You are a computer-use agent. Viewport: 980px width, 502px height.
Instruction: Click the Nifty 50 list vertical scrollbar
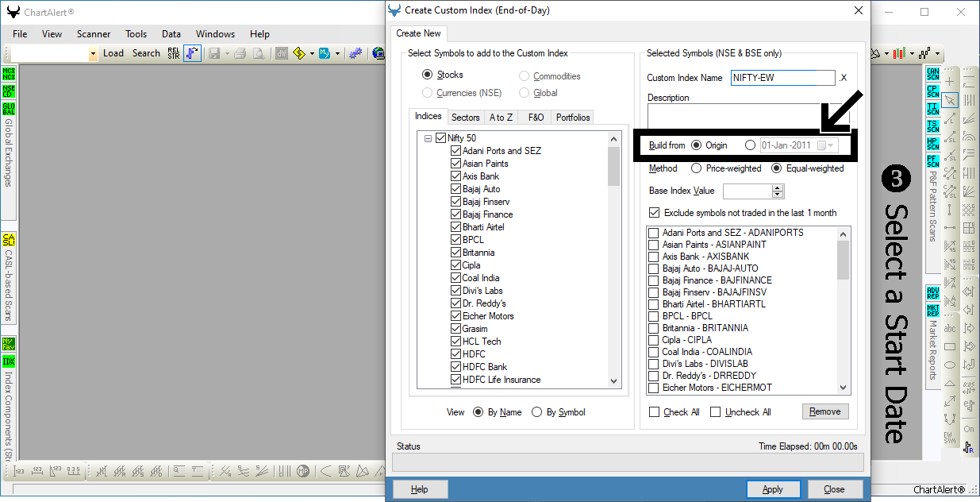[614, 259]
